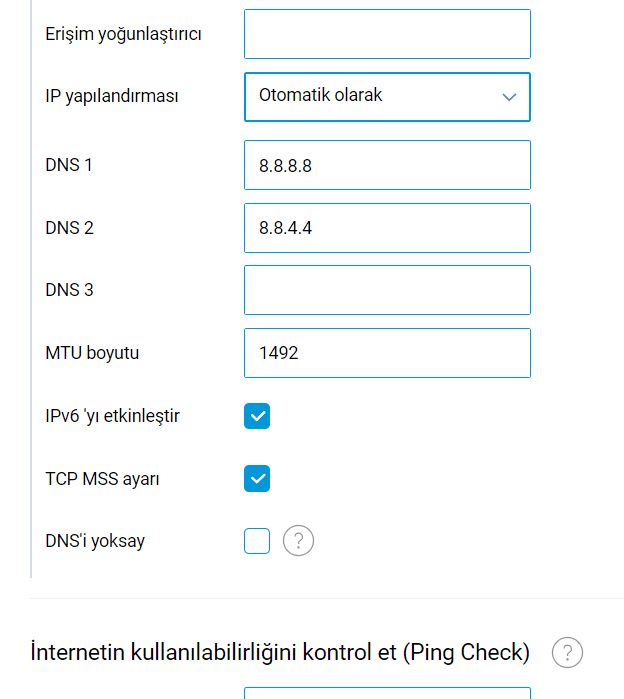The image size is (624, 699).
Task: Select the empty DNS 3 field
Action: coord(387,290)
